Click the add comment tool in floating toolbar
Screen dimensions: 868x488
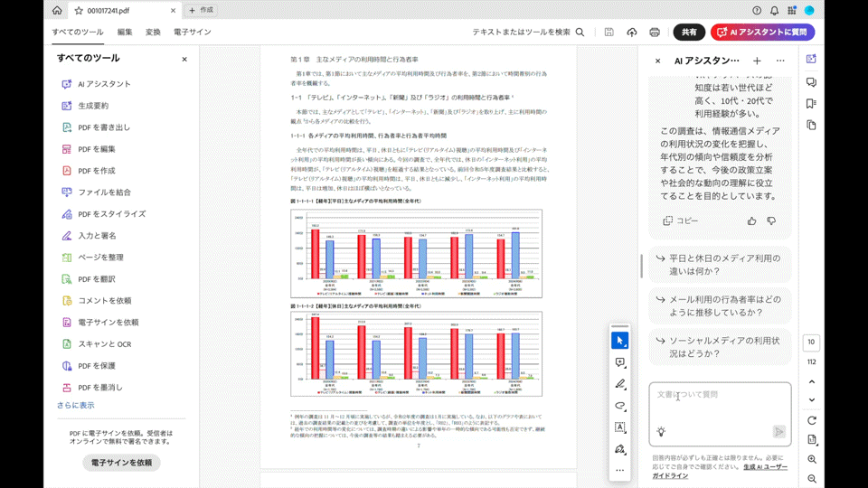pos(619,362)
